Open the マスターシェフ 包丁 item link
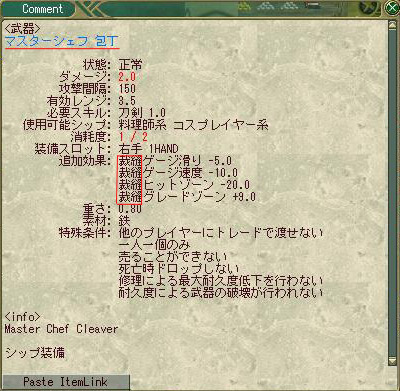Screen dimensions: 400x391 pos(62,41)
